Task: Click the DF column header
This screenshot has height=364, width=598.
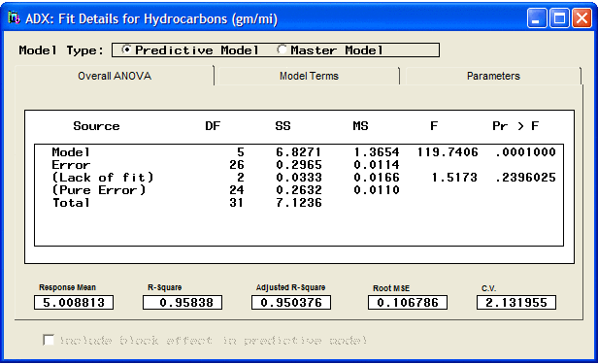Action: click(213, 126)
